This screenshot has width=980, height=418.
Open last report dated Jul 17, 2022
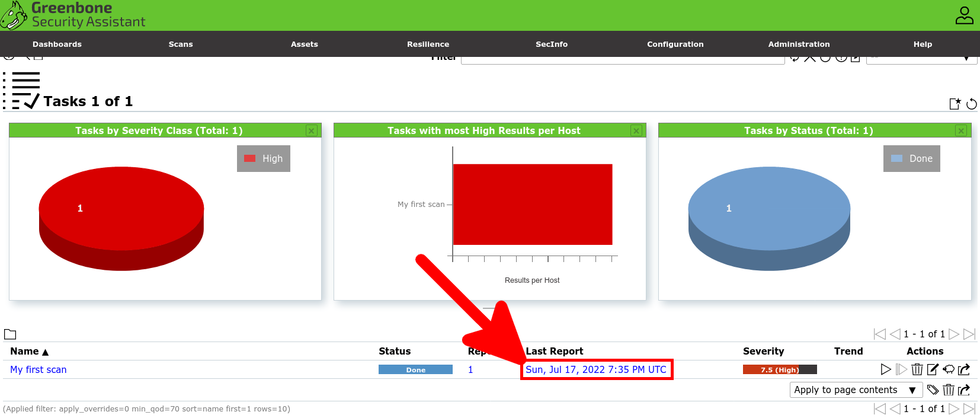(x=595, y=369)
